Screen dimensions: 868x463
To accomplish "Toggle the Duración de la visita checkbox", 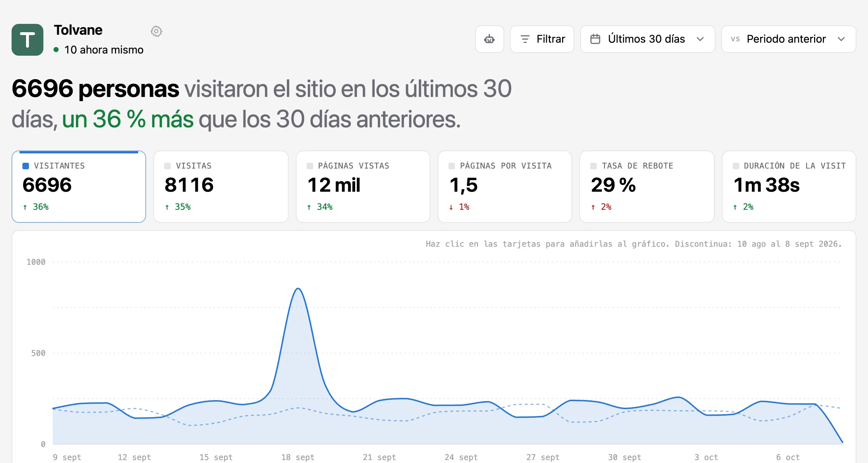I will pos(736,166).
